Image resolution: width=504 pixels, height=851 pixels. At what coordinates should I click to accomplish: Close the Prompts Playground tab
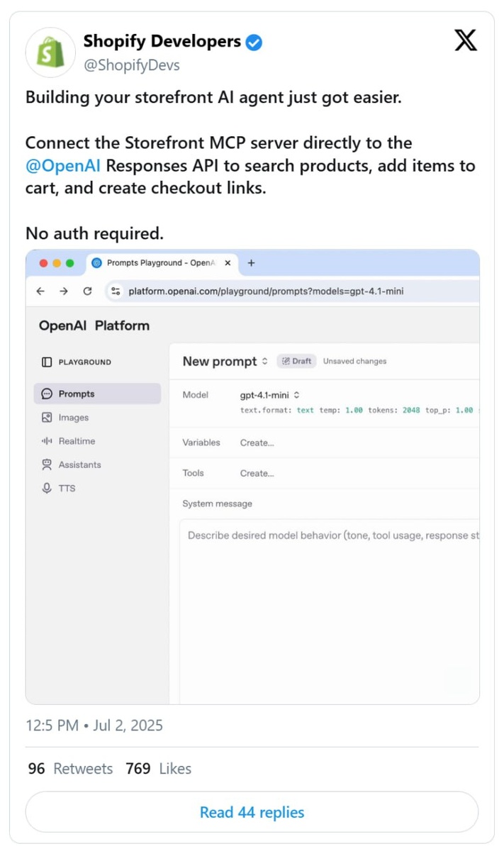pyautogui.click(x=228, y=262)
